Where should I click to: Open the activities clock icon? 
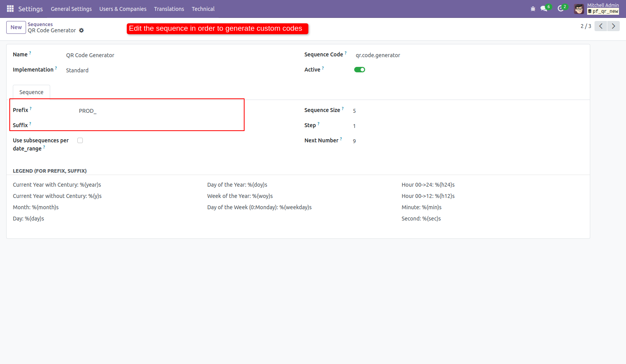(x=560, y=9)
